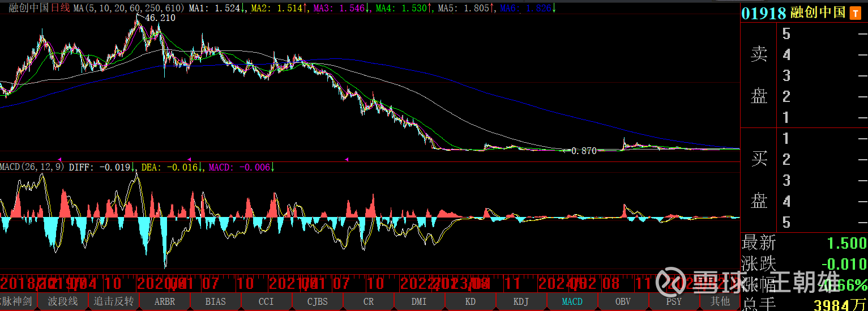Select buy level 5 row
868x311 pixels.
point(822,223)
